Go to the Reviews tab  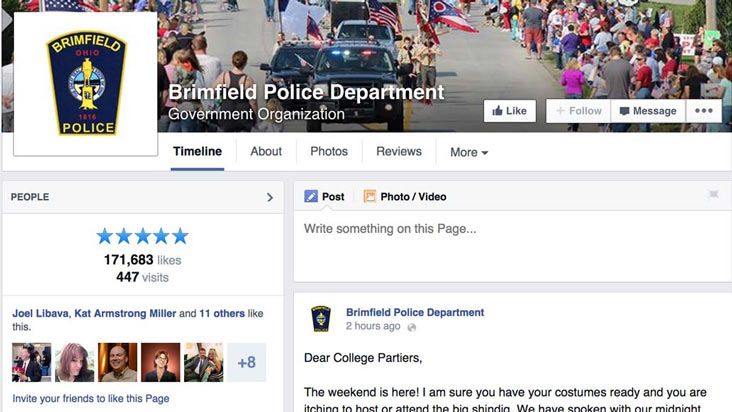point(399,152)
